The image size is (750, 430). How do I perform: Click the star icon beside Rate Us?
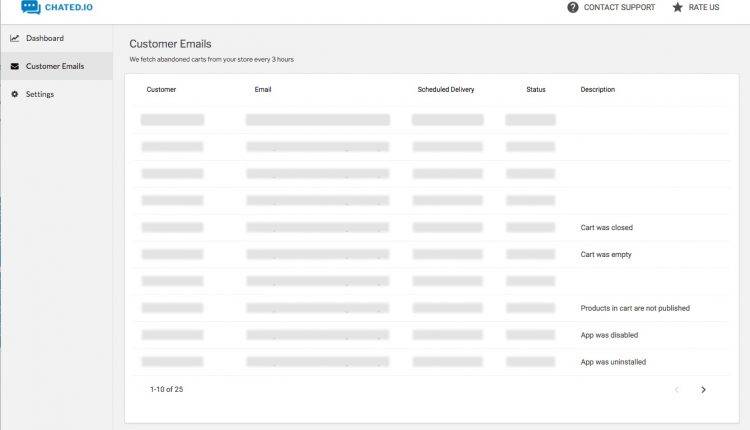(678, 7)
